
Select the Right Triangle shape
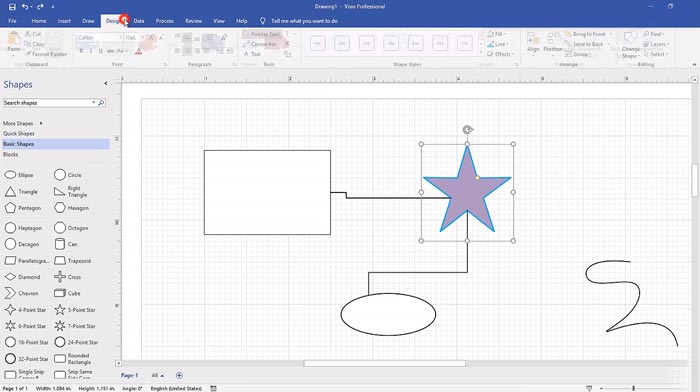[71, 192]
